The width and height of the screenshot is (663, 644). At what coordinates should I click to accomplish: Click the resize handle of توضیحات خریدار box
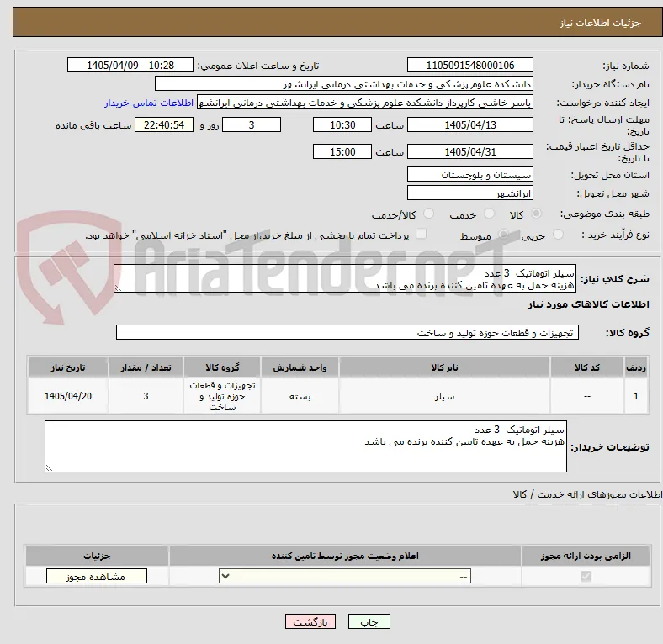coord(49,467)
